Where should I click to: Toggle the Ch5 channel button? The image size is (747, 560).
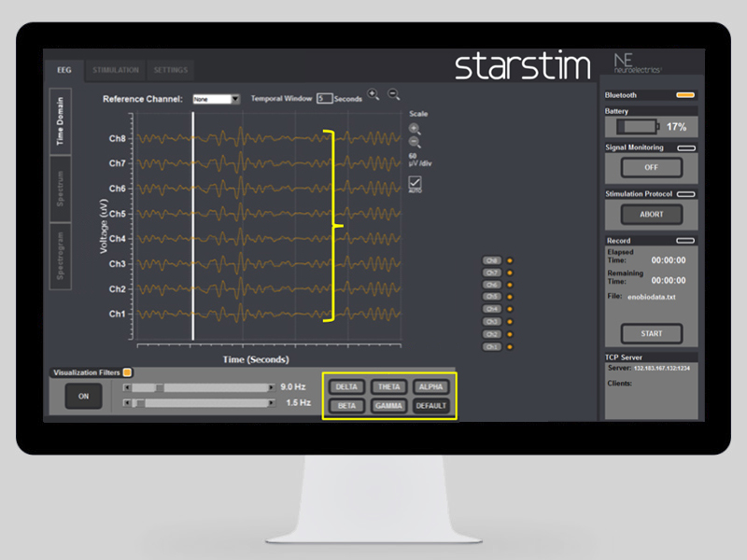(492, 297)
